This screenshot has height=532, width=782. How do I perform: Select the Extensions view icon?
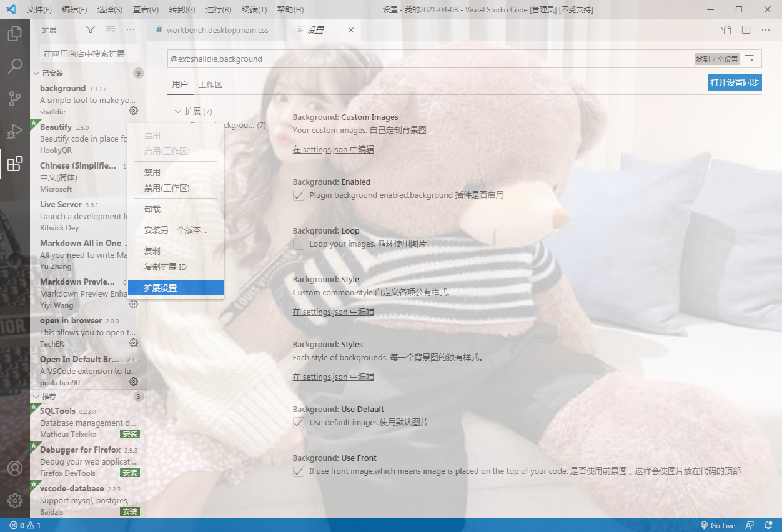15,164
